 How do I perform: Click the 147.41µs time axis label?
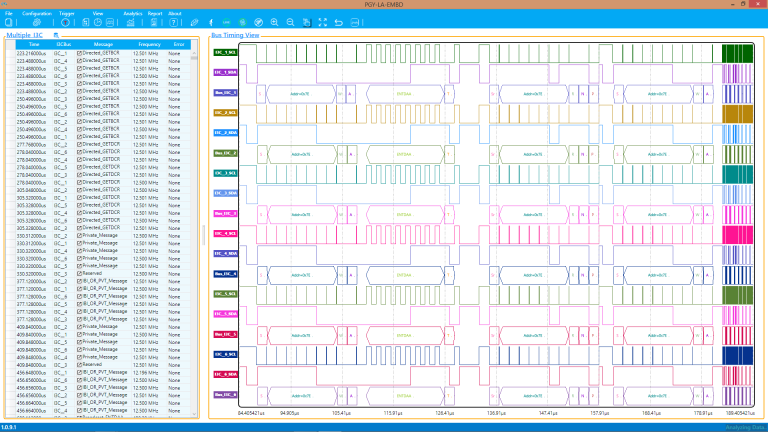pos(548,413)
